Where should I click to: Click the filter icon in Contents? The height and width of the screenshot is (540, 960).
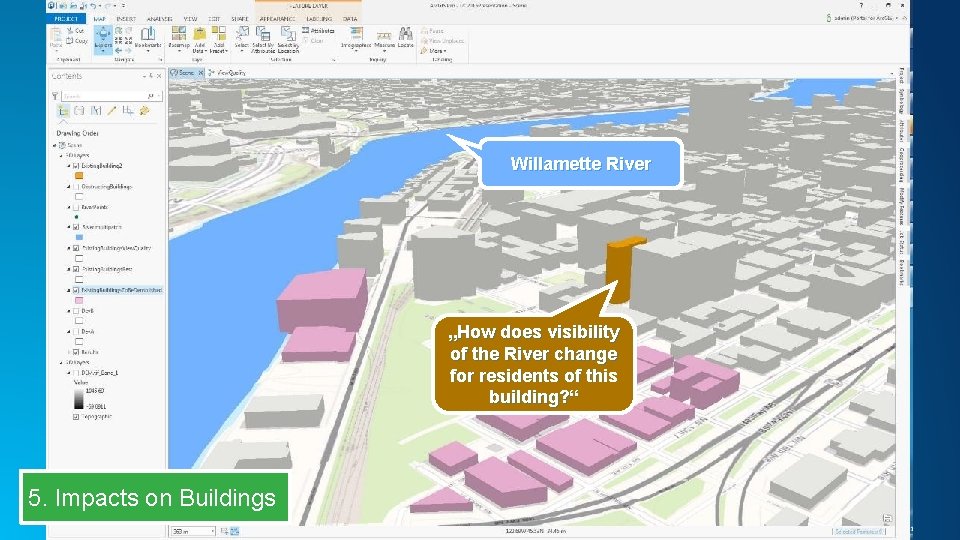[x=55, y=96]
